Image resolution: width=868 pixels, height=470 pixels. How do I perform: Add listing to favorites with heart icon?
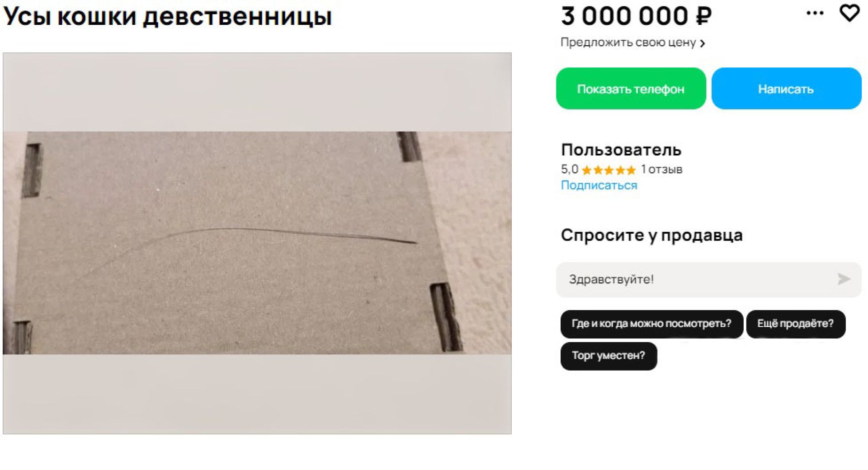point(849,13)
